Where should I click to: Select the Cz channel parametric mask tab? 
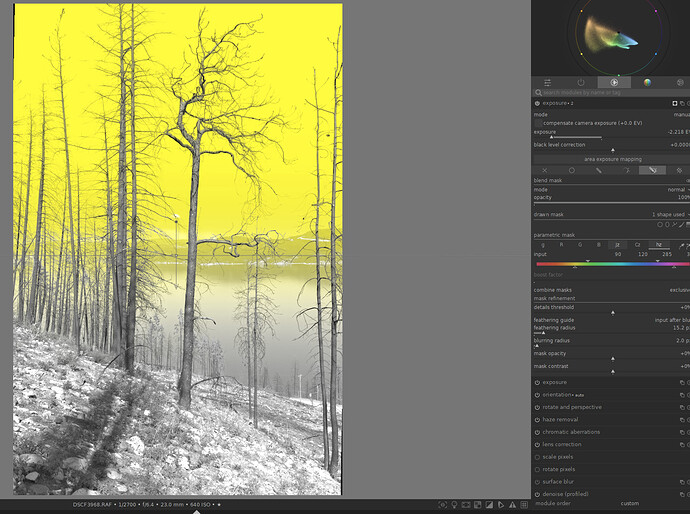tap(637, 245)
